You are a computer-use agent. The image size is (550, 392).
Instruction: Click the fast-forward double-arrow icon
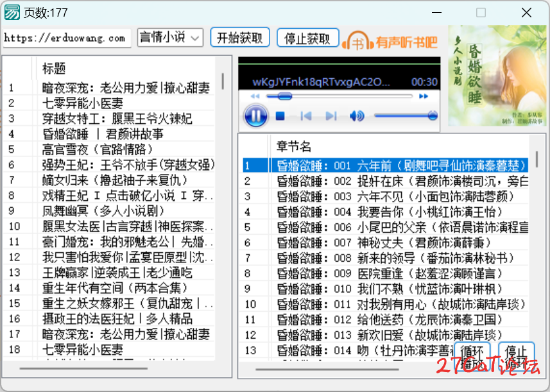423,96
